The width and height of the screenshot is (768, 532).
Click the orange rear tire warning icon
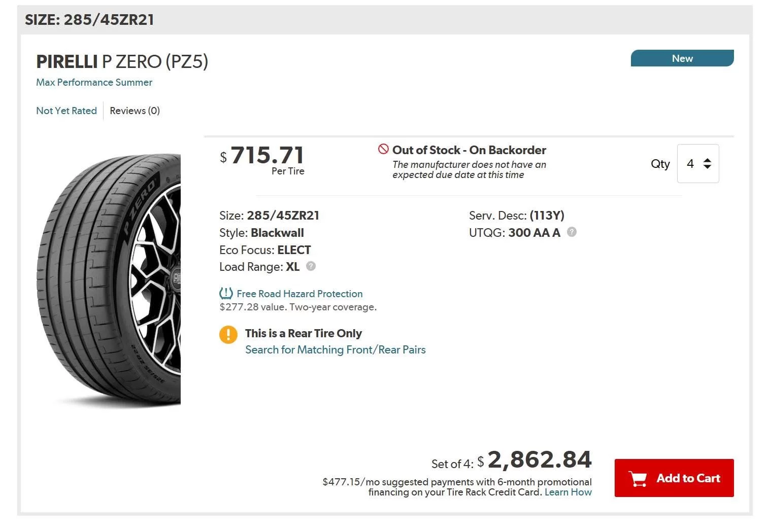click(x=228, y=335)
